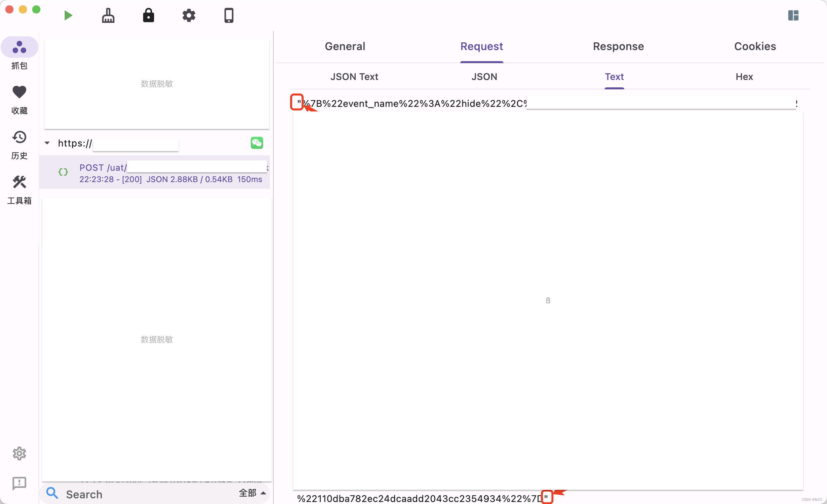Image resolution: width=827 pixels, height=504 pixels.
Task: Select the JSON view tab
Action: coord(484,77)
